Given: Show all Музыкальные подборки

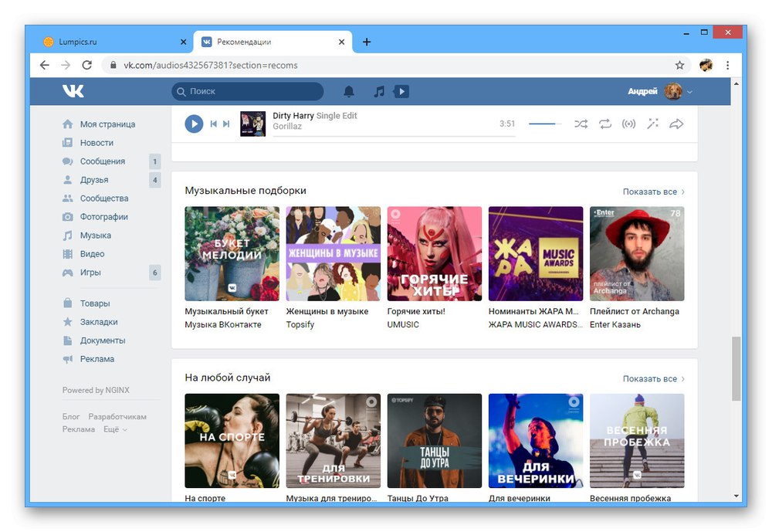Looking at the screenshot, I should click(653, 191).
